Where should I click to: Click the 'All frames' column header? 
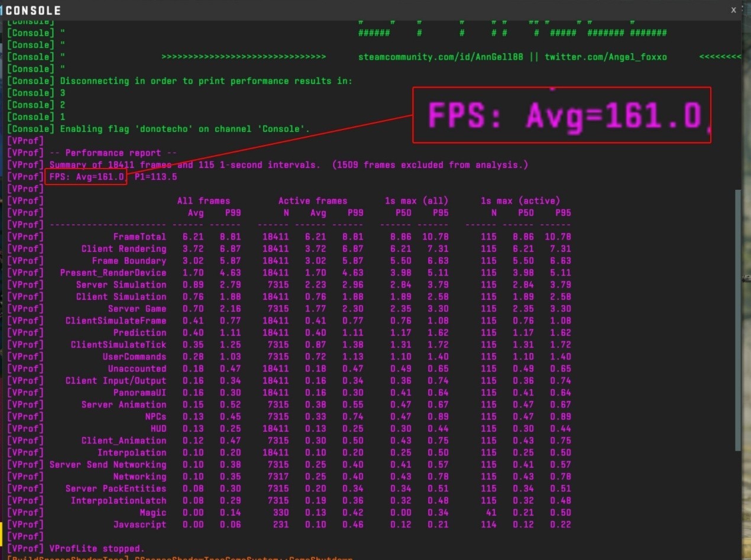[203, 200]
